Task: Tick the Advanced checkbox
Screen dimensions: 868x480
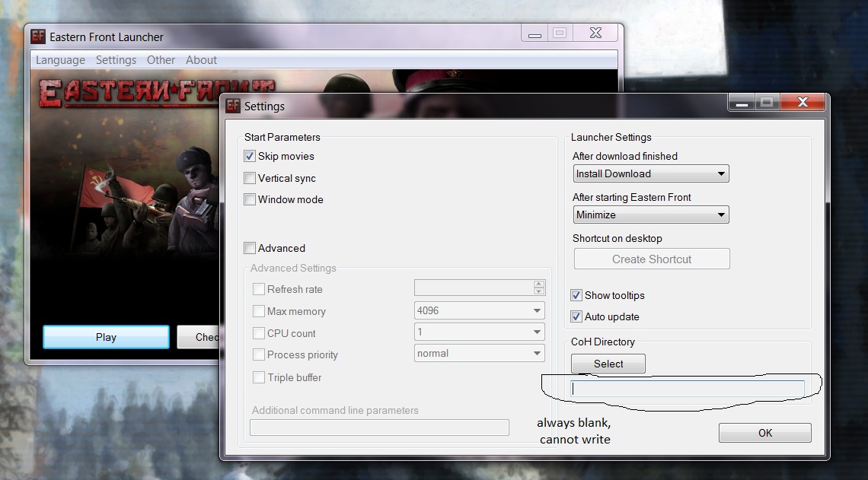Action: tap(250, 248)
